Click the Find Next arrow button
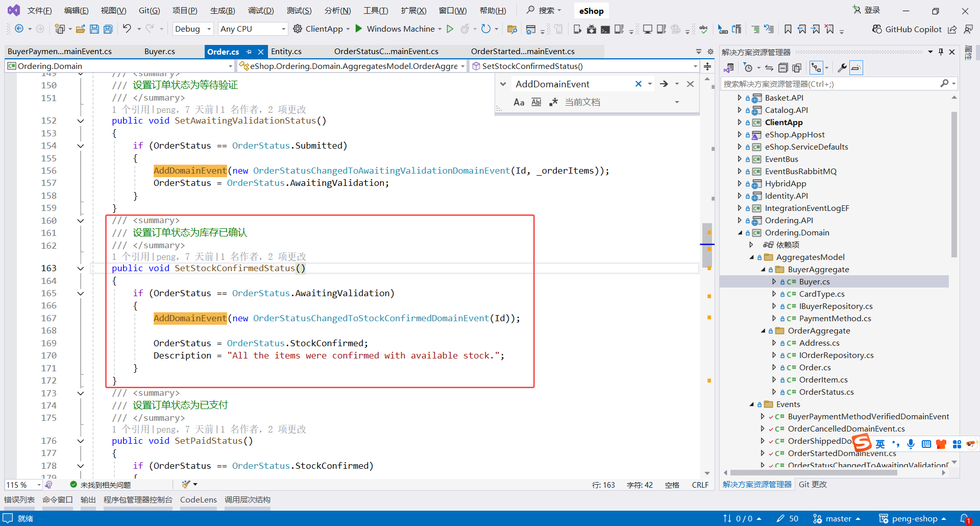Viewport: 980px width, 526px height. 664,84
